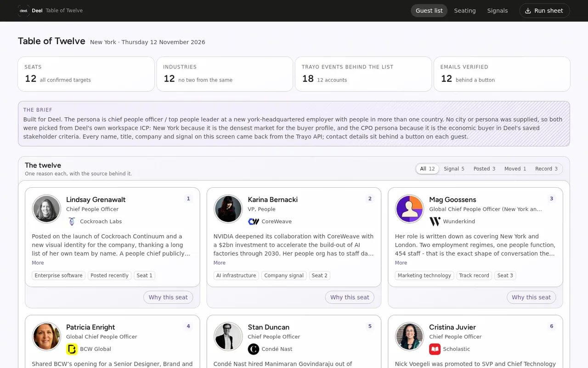Expand More on Mag Goossens' card
Screen dimensions: 588x368
coord(401,263)
